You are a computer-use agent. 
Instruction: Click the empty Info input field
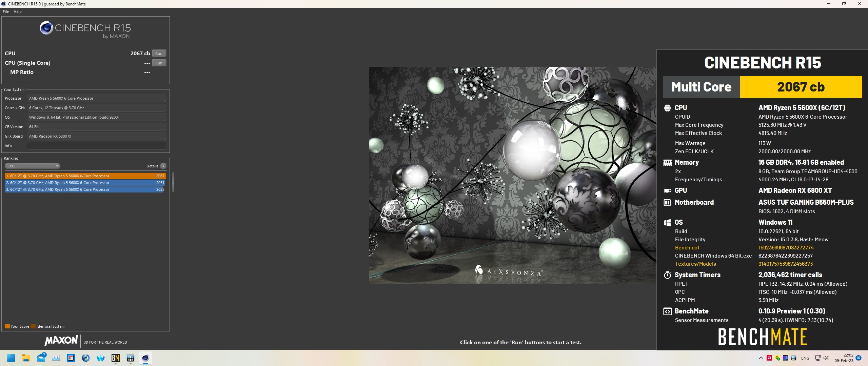[97, 146]
